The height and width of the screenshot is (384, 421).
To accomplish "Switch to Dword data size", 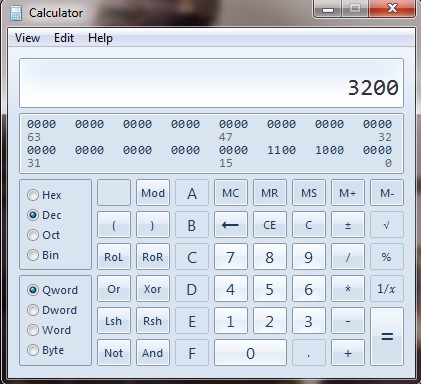I will [33, 310].
